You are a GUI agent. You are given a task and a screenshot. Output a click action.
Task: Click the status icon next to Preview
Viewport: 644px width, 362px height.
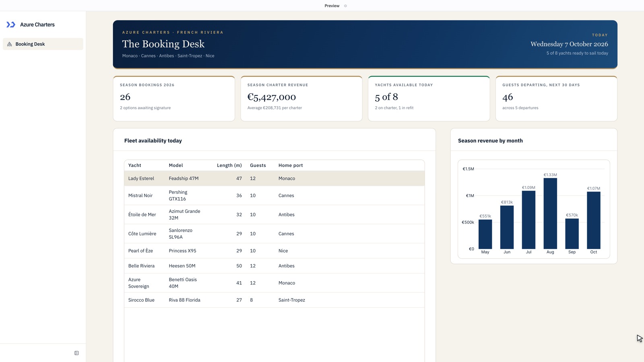pos(345,6)
